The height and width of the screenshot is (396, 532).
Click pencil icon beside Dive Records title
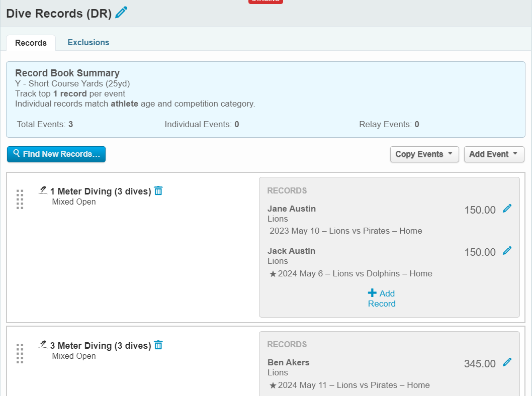click(121, 13)
